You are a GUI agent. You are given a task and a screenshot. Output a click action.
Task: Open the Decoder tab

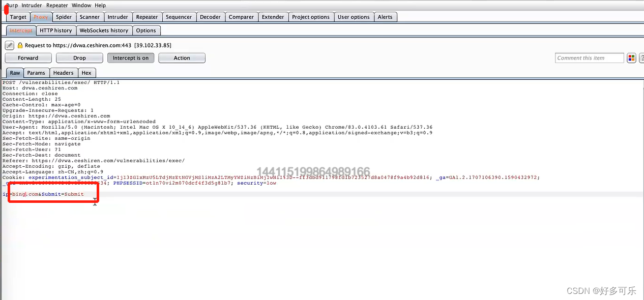[210, 17]
